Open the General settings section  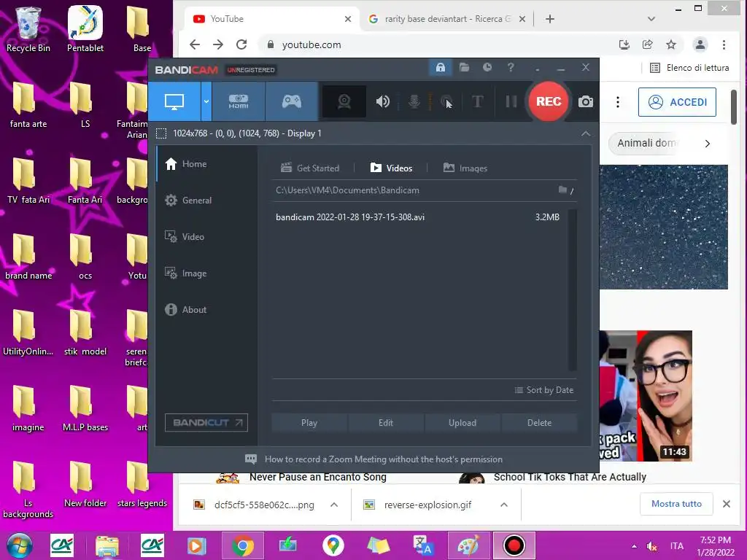coord(206,201)
